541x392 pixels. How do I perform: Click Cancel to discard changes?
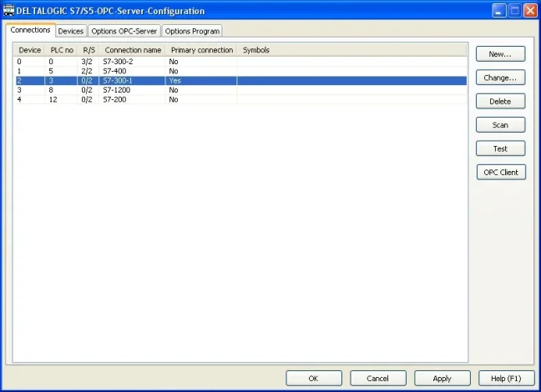[377, 378]
